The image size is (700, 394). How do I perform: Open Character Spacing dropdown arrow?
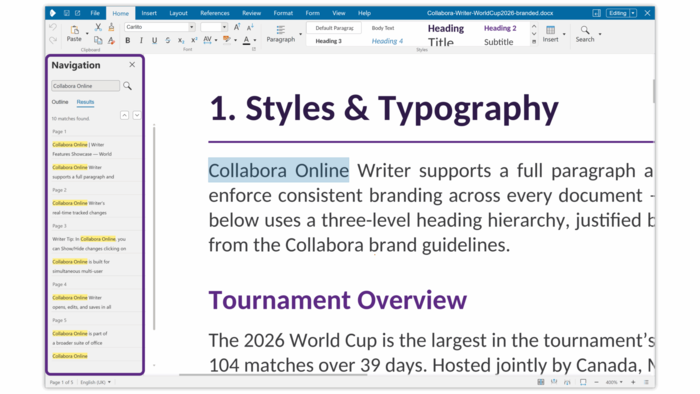(x=216, y=41)
